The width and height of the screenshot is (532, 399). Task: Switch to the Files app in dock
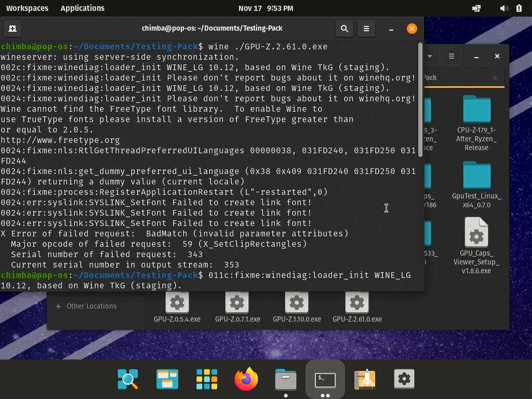[286, 379]
